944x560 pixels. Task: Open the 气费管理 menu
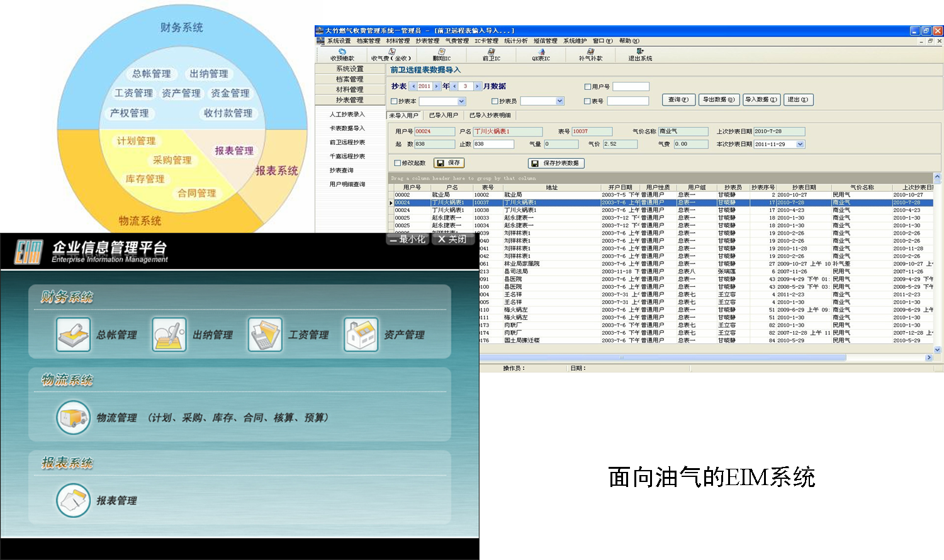(x=457, y=41)
